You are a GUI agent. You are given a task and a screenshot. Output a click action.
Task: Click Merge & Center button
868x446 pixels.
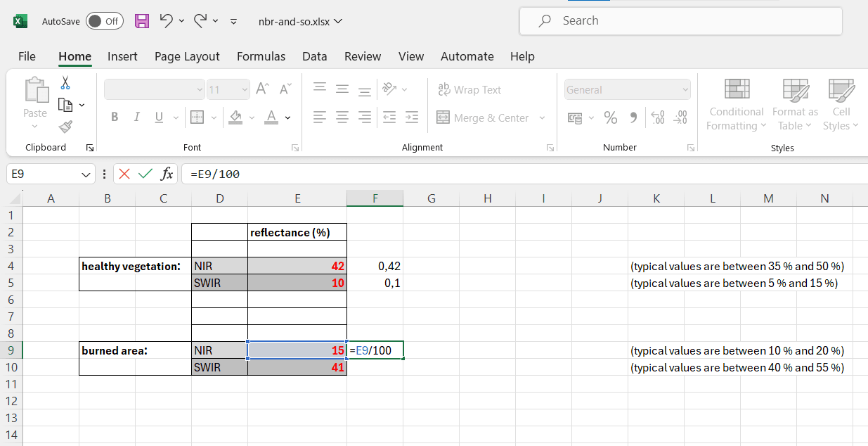pos(484,118)
